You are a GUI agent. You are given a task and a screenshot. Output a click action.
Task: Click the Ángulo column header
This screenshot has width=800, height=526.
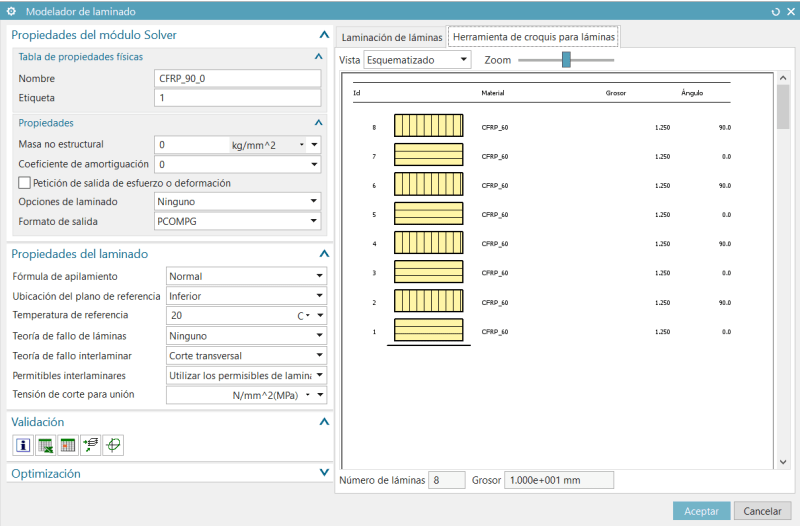(x=692, y=93)
